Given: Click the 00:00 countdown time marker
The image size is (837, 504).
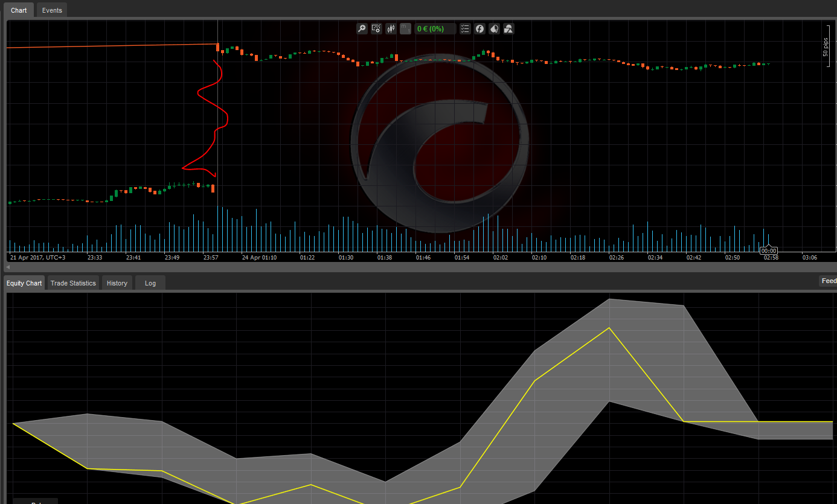Looking at the screenshot, I should click(x=769, y=250).
